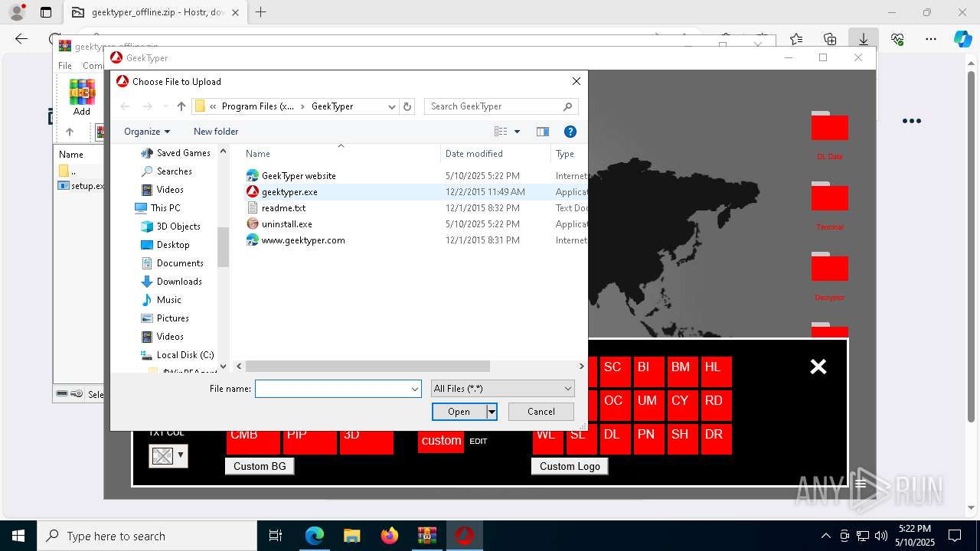Refresh the GeekTyper folder view

[407, 106]
